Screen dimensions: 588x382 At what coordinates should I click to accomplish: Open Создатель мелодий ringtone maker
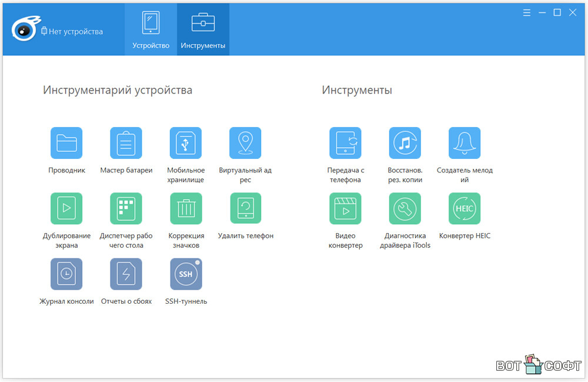click(x=465, y=143)
